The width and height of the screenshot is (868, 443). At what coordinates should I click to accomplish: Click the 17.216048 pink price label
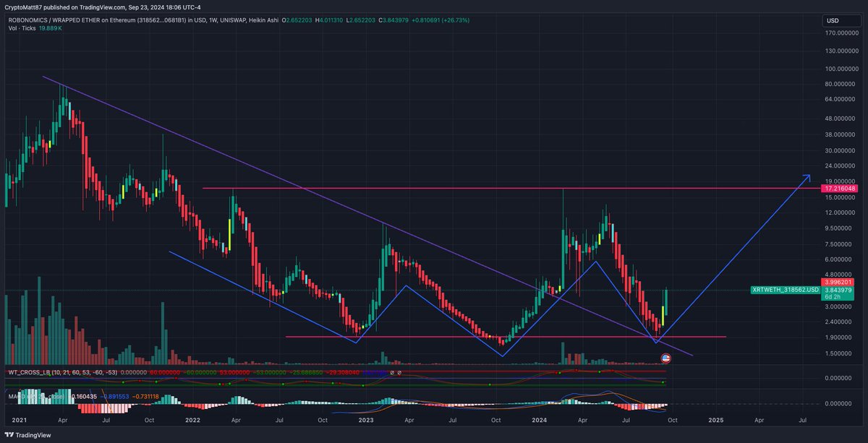(x=839, y=188)
